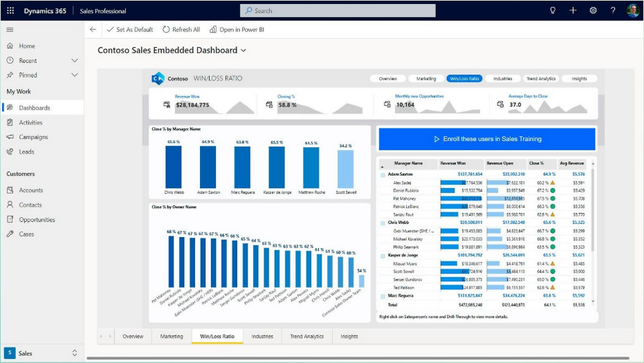This screenshot has width=644, height=363.
Task: Click Alex Sadej Revenue Won data bar
Action: pyautogui.click(x=453, y=183)
